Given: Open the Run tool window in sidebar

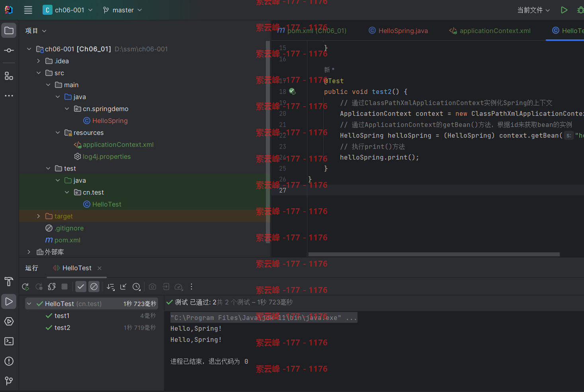Looking at the screenshot, I should [9, 302].
